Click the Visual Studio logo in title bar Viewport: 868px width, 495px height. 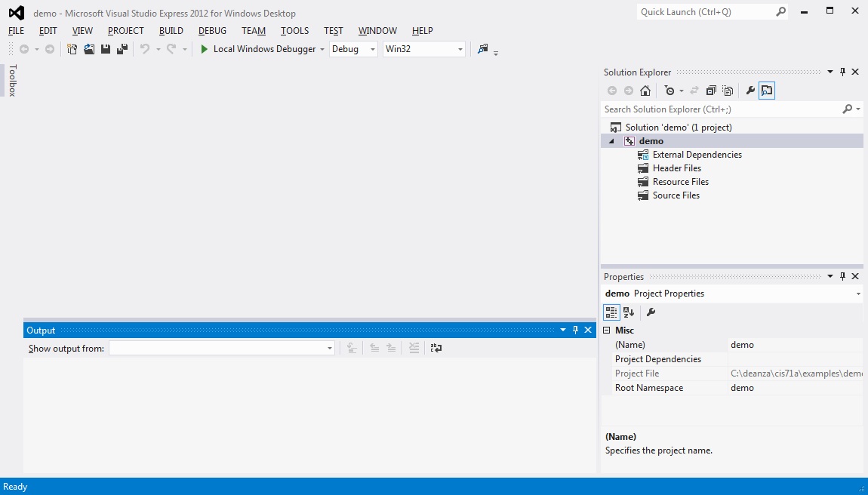[x=16, y=13]
